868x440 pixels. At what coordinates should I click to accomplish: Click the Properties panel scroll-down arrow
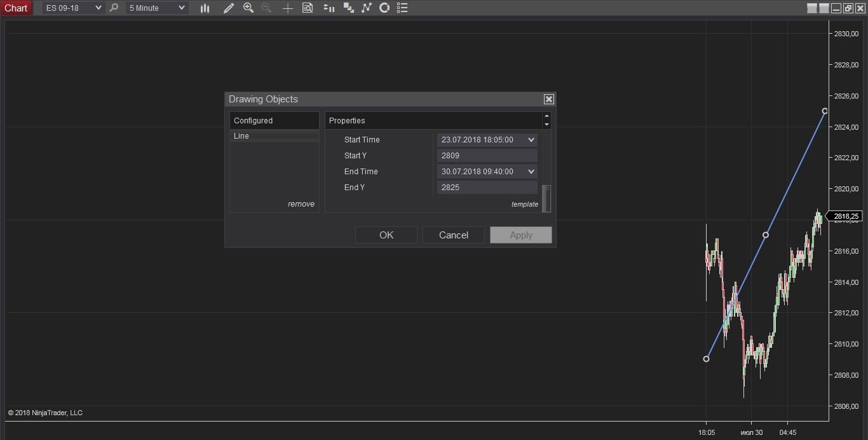click(546, 125)
